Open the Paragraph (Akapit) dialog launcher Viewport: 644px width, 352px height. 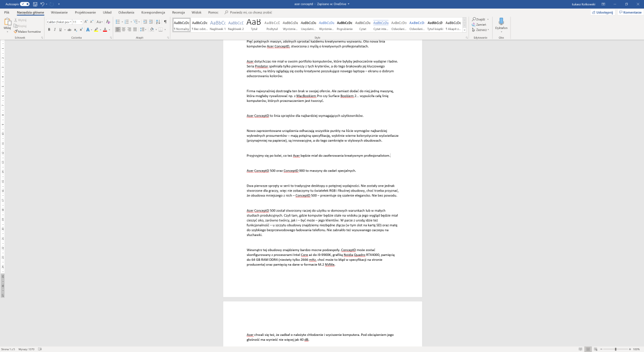[167, 38]
